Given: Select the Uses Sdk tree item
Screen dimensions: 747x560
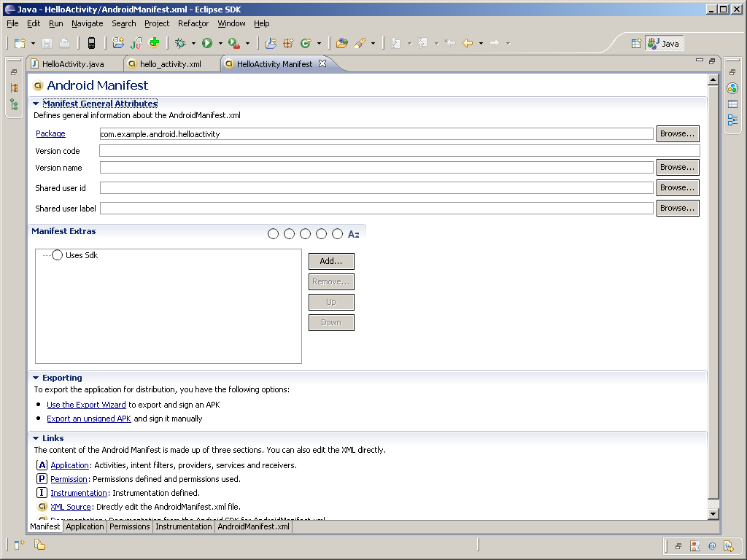Looking at the screenshot, I should (x=82, y=255).
